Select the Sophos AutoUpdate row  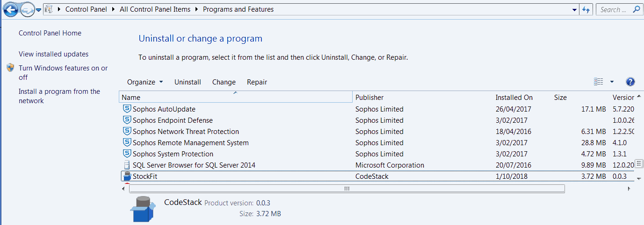point(377,109)
